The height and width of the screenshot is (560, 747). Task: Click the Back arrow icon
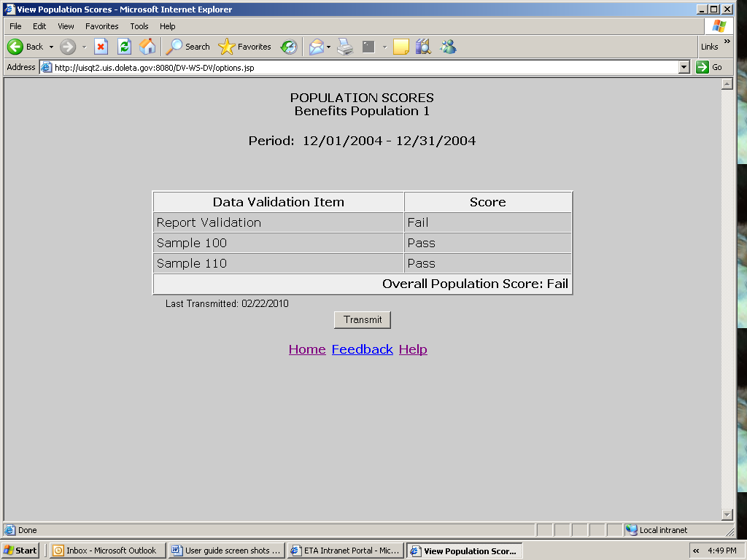(15, 47)
